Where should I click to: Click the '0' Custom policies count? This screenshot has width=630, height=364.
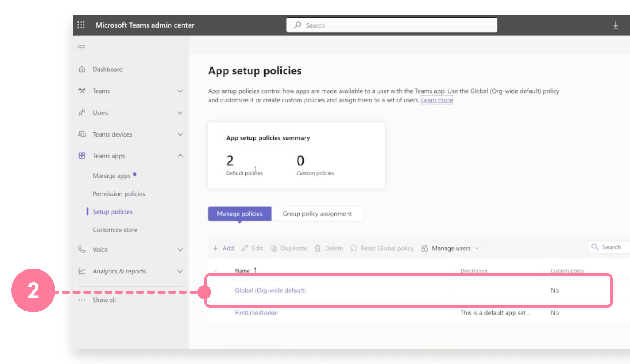300,161
